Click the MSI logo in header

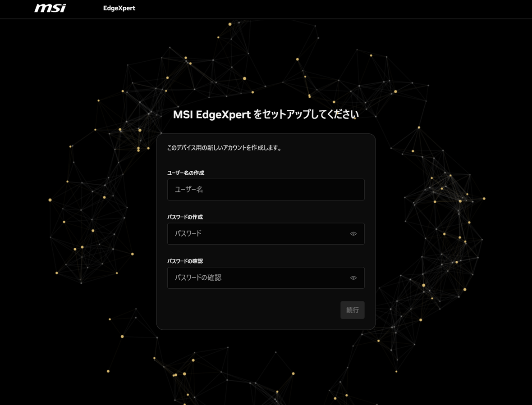pyautogui.click(x=50, y=8)
